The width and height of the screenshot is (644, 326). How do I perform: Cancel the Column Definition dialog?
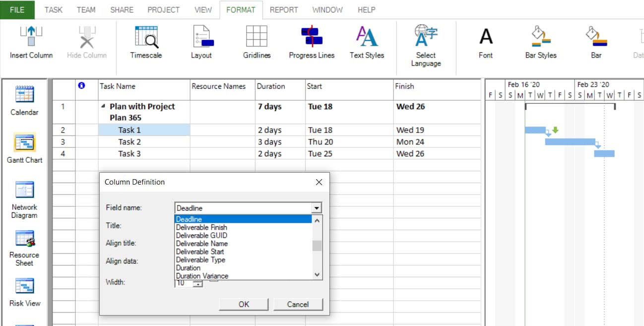(298, 304)
